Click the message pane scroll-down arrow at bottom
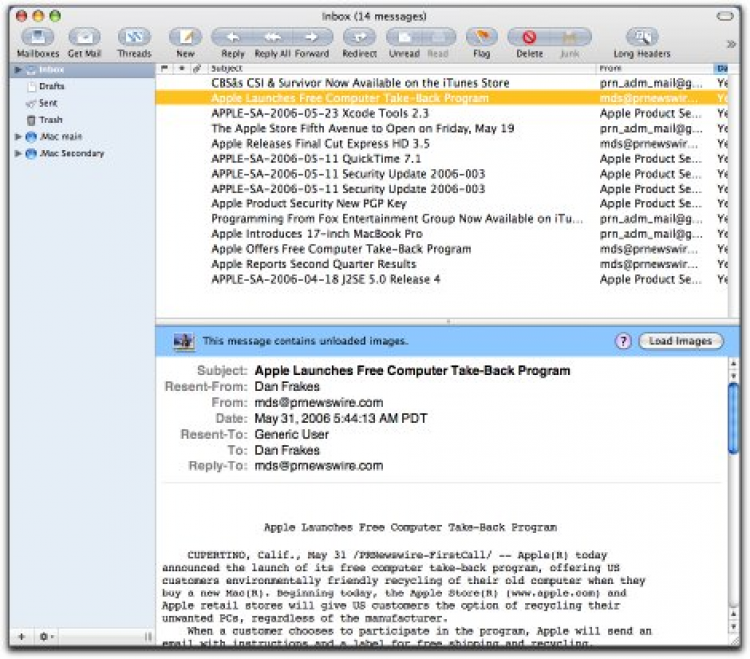 [733, 626]
